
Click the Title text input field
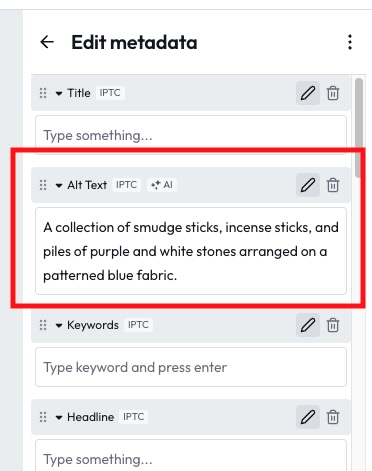191,135
